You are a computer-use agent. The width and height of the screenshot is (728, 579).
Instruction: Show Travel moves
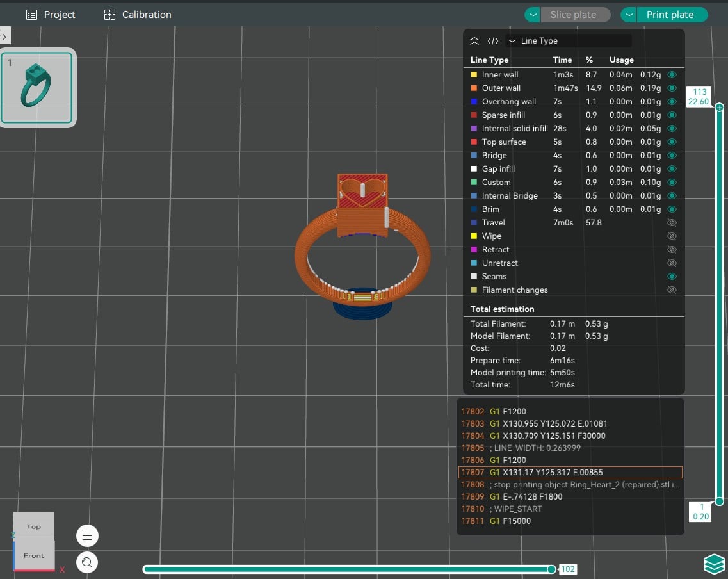tap(672, 223)
